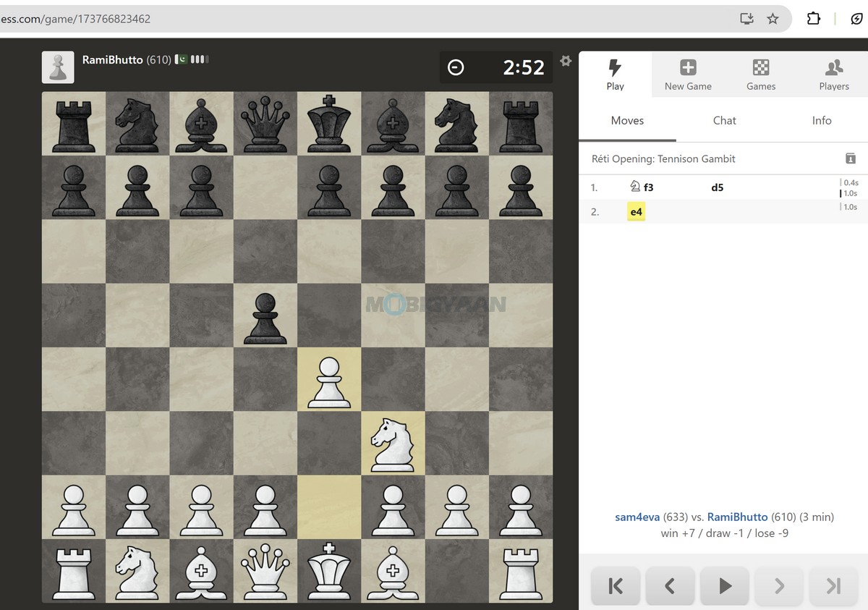
Task: Switch to the Chat tab
Action: 724,120
